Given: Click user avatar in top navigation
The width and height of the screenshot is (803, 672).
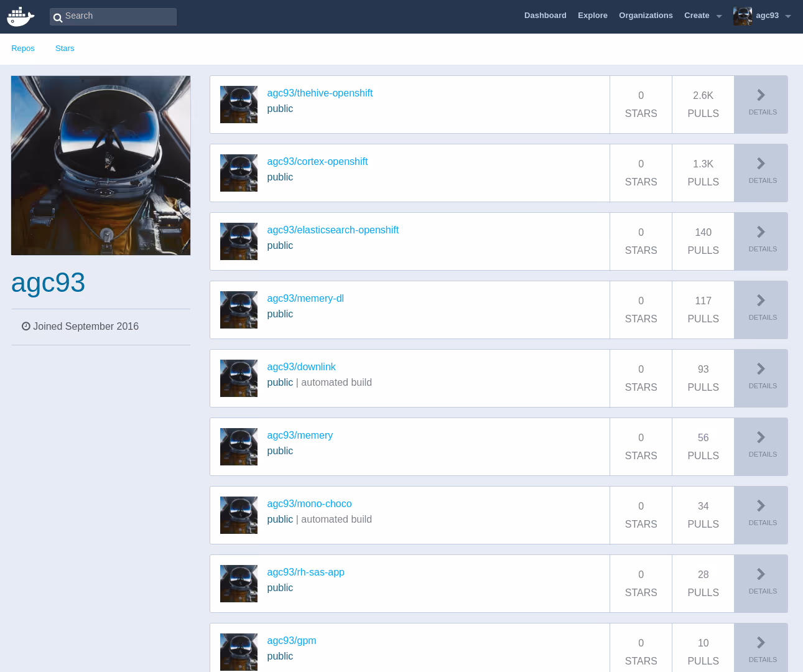Looking at the screenshot, I should pos(743,16).
